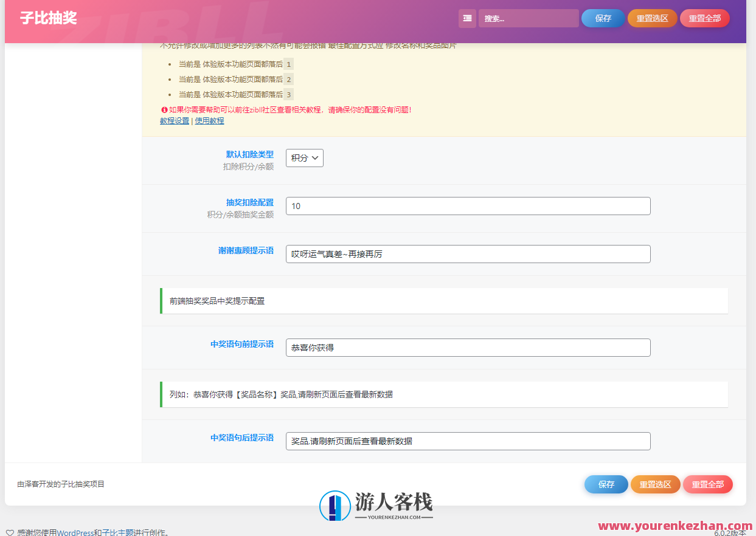Click the red 重置全部 button in header
Viewport: 756px width, 536px height.
coord(704,18)
